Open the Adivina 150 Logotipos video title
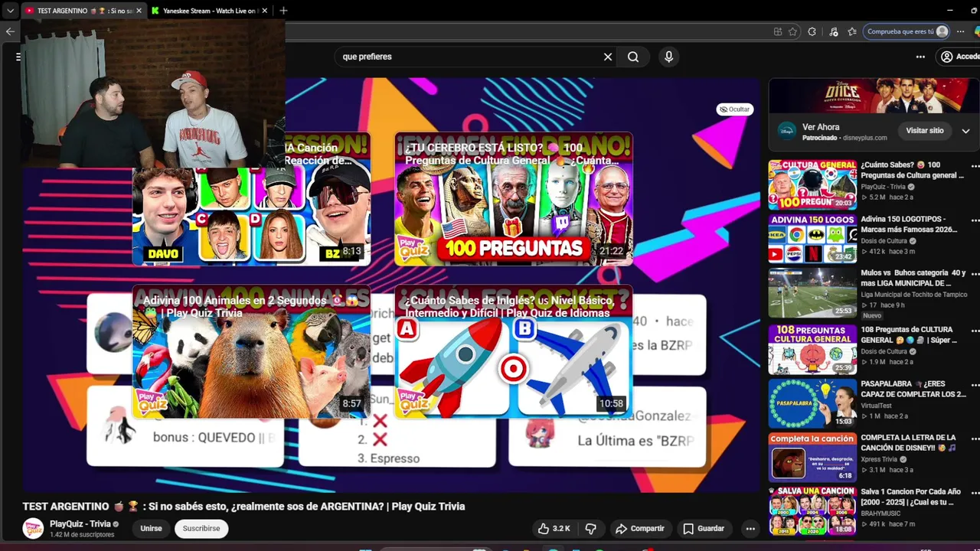The width and height of the screenshot is (980, 551). coord(909,224)
